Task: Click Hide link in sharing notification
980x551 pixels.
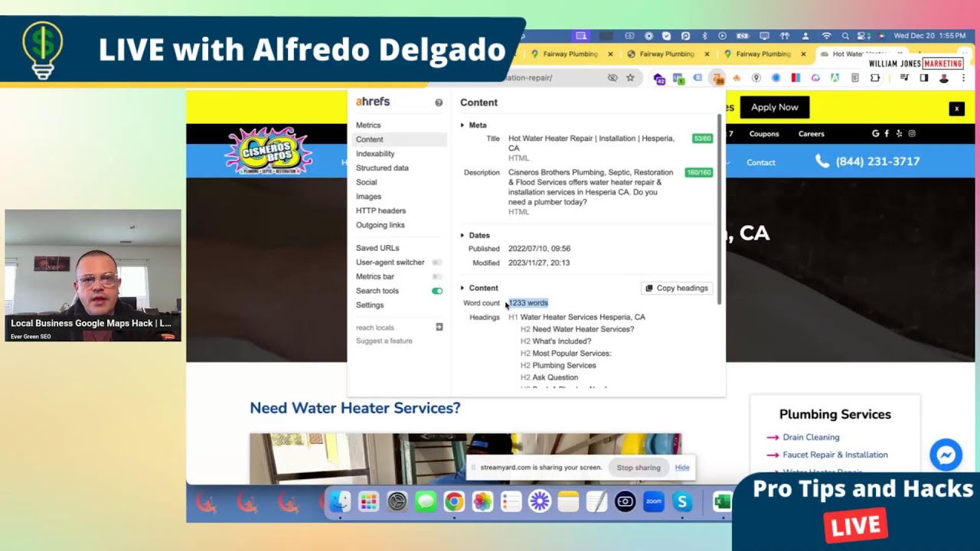Action: [682, 468]
